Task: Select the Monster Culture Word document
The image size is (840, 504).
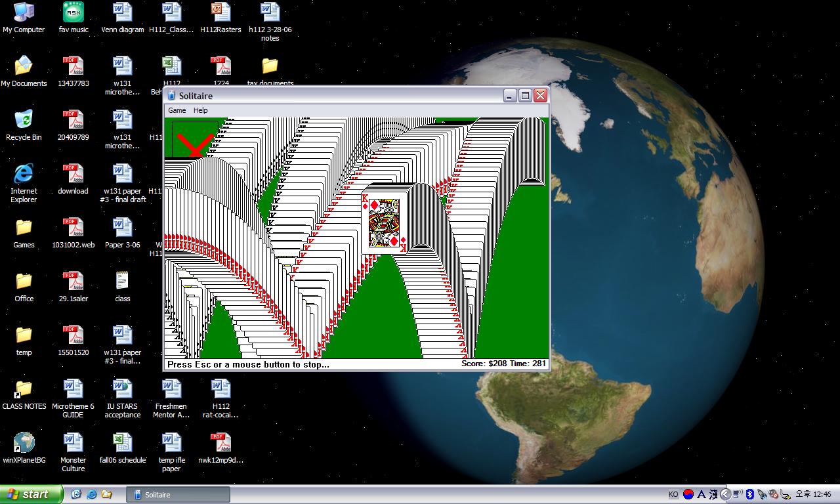Action: click(x=73, y=452)
